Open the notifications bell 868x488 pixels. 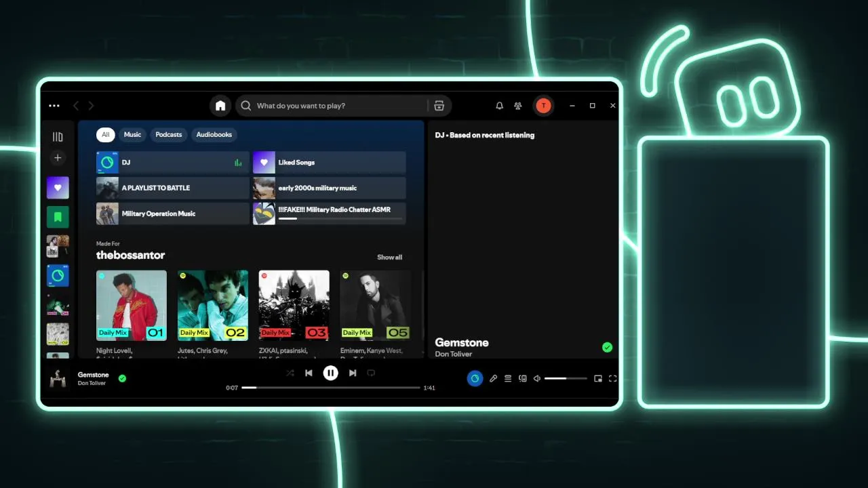click(x=500, y=106)
